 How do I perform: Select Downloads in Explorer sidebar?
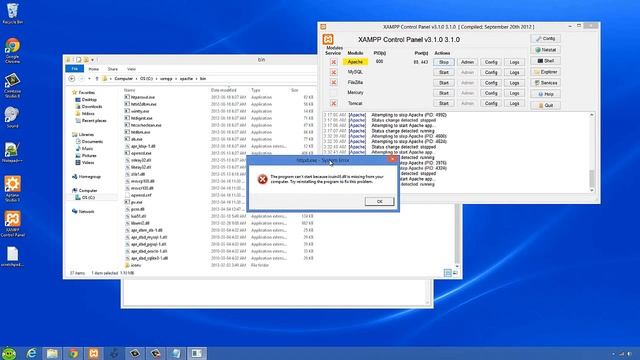point(92,107)
